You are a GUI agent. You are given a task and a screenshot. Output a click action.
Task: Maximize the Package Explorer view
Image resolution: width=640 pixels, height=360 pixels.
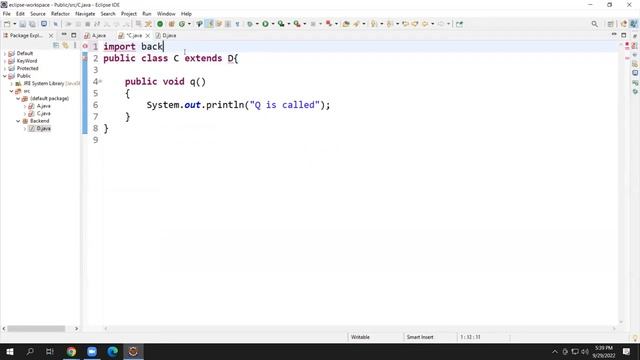pyautogui.click(x=73, y=35)
